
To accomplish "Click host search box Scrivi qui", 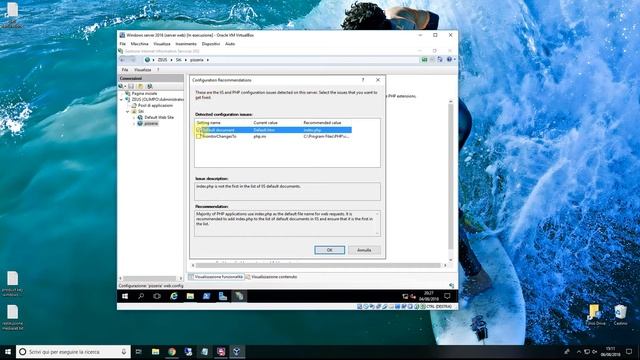I will point(73,351).
